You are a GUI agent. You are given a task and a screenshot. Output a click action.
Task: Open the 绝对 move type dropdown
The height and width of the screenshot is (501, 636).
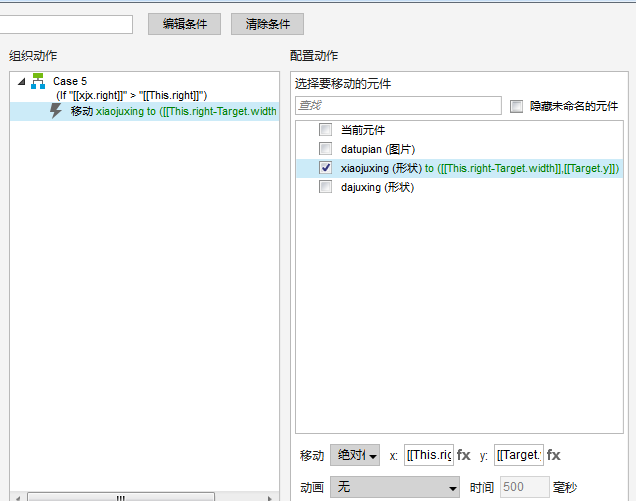355,455
